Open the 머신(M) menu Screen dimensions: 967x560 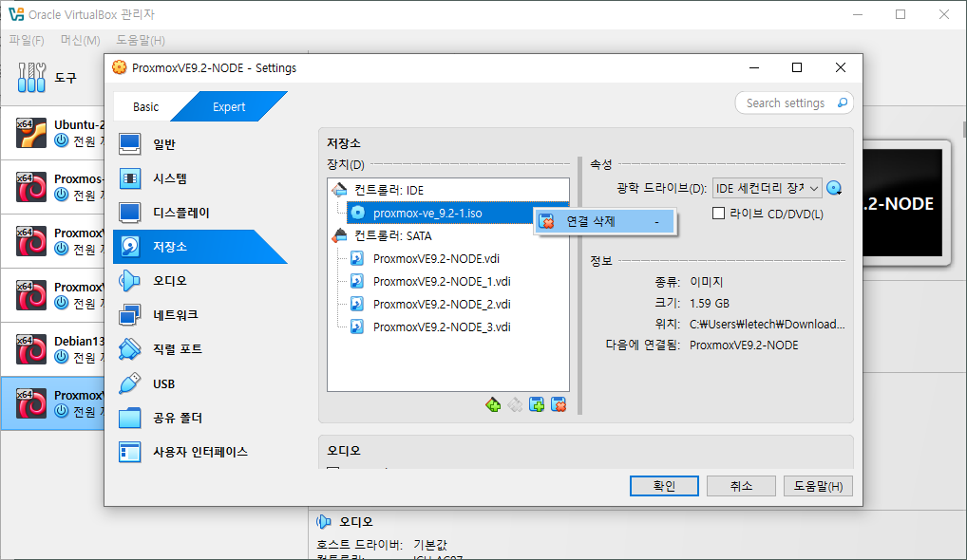(80, 40)
